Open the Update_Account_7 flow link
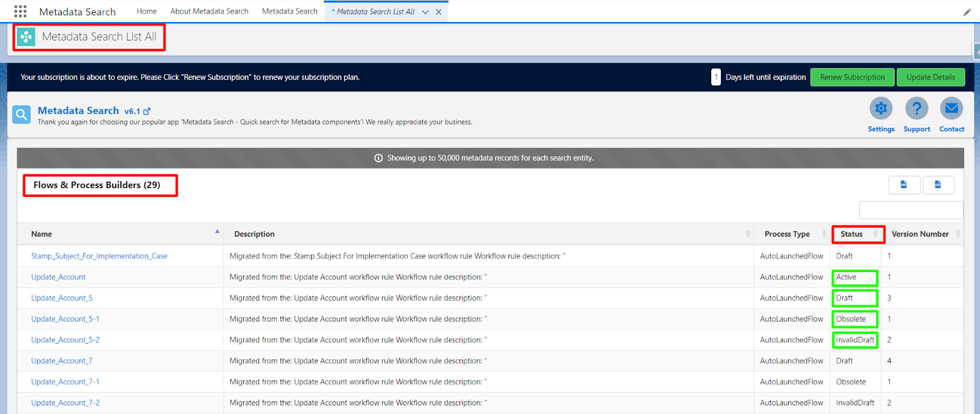This screenshot has height=414, width=980. coord(62,361)
